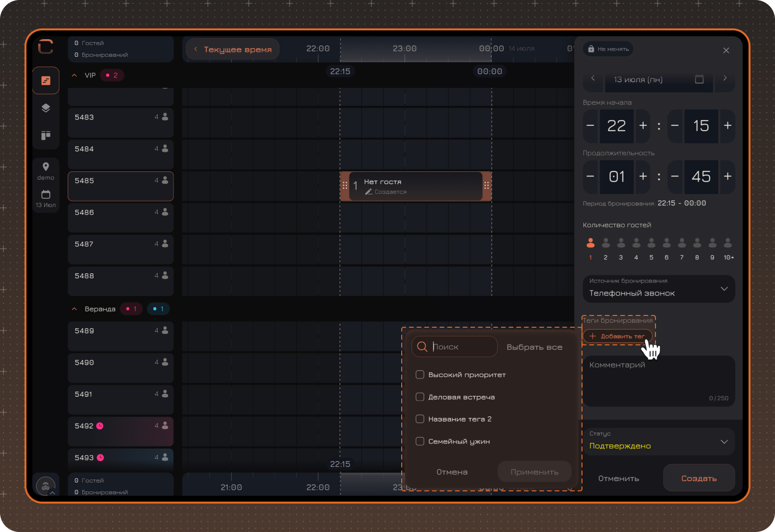Click Применить in tag popup

click(534, 472)
